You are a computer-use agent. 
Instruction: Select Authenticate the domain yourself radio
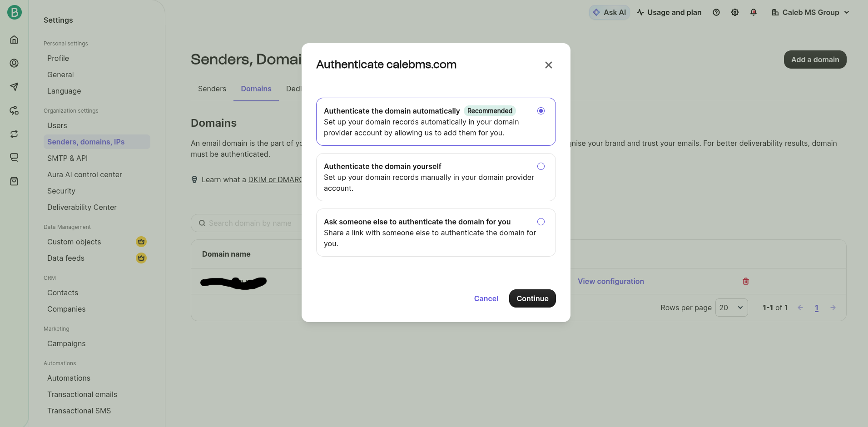tap(541, 166)
